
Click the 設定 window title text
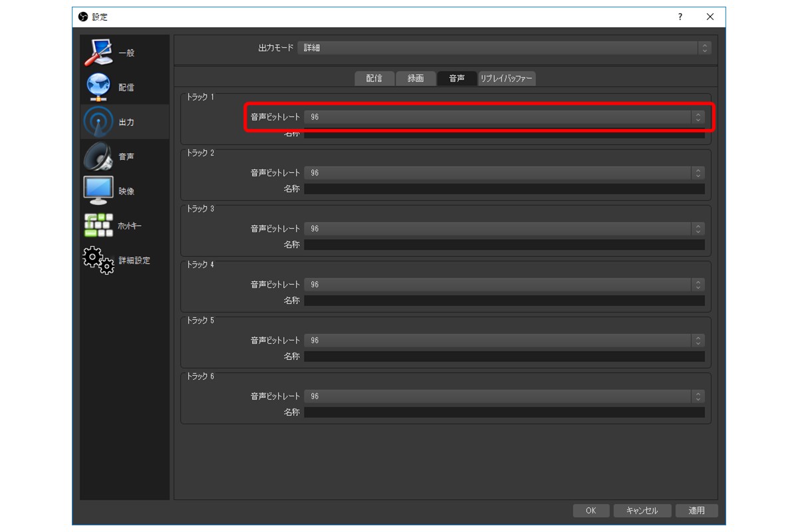(x=100, y=17)
